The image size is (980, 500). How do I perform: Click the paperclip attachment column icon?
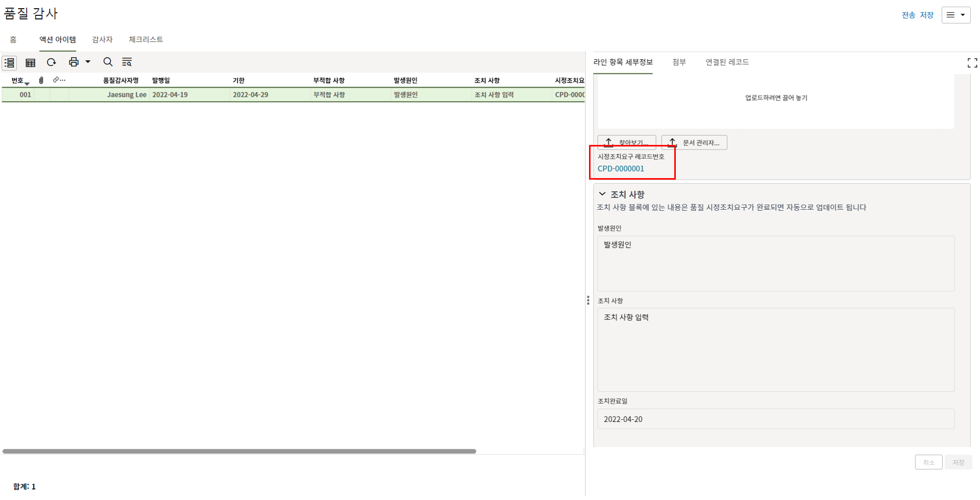(41, 81)
